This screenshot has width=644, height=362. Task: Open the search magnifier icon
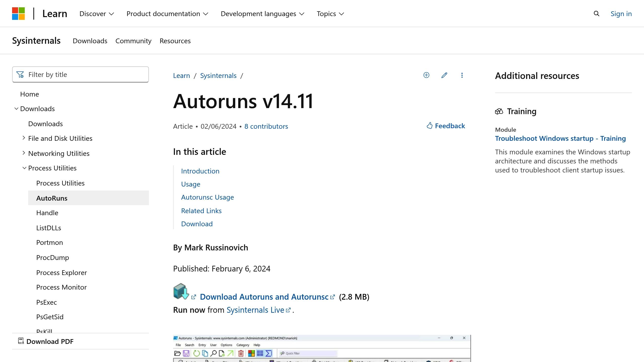pyautogui.click(x=596, y=14)
